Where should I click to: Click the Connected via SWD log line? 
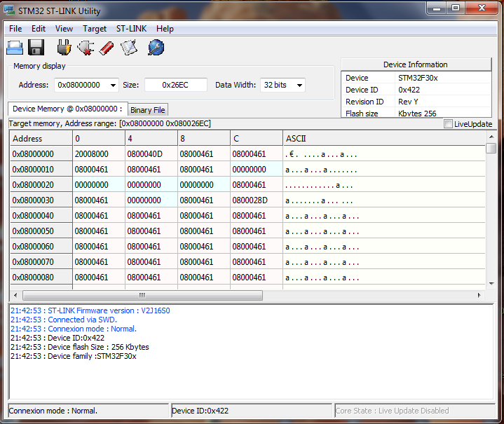(64, 320)
